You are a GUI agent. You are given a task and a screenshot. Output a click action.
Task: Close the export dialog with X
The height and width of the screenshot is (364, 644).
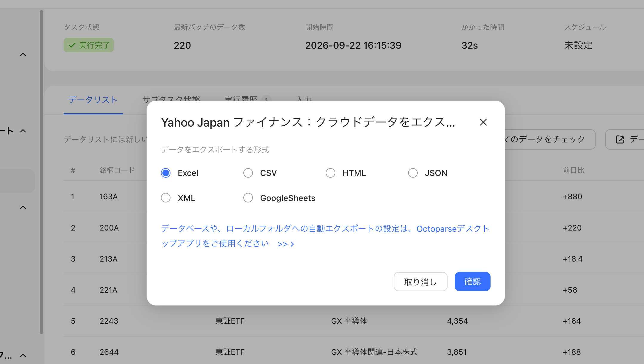click(x=483, y=122)
